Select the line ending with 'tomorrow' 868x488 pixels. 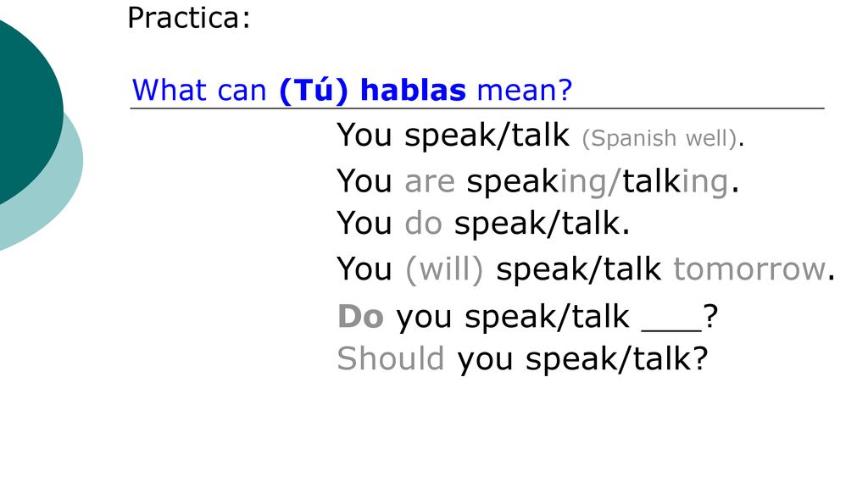586,269
